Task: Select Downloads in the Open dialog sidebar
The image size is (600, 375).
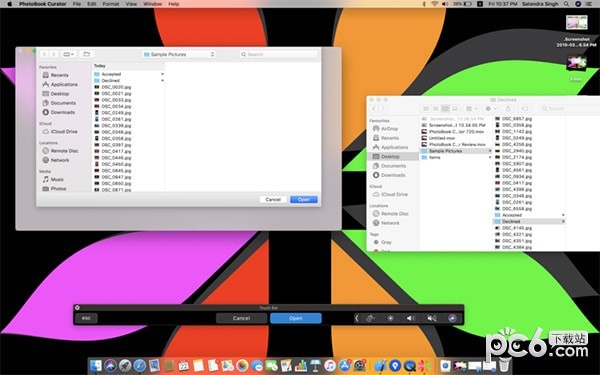Action: point(59,112)
